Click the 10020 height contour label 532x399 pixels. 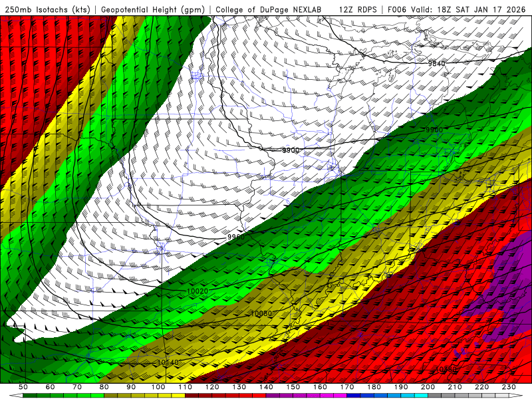(x=198, y=291)
